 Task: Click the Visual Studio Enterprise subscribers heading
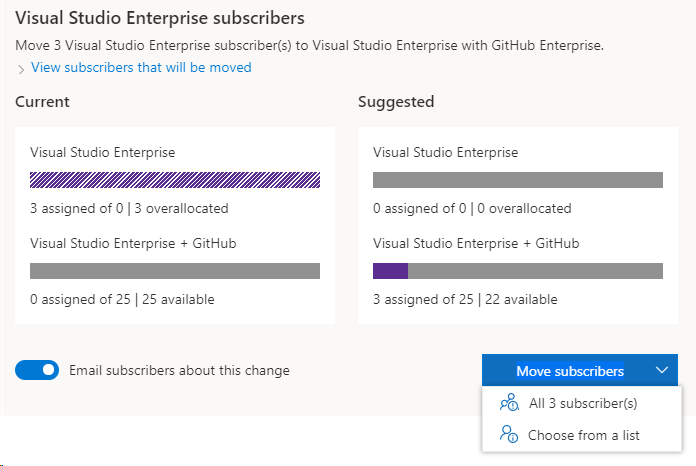tap(160, 18)
